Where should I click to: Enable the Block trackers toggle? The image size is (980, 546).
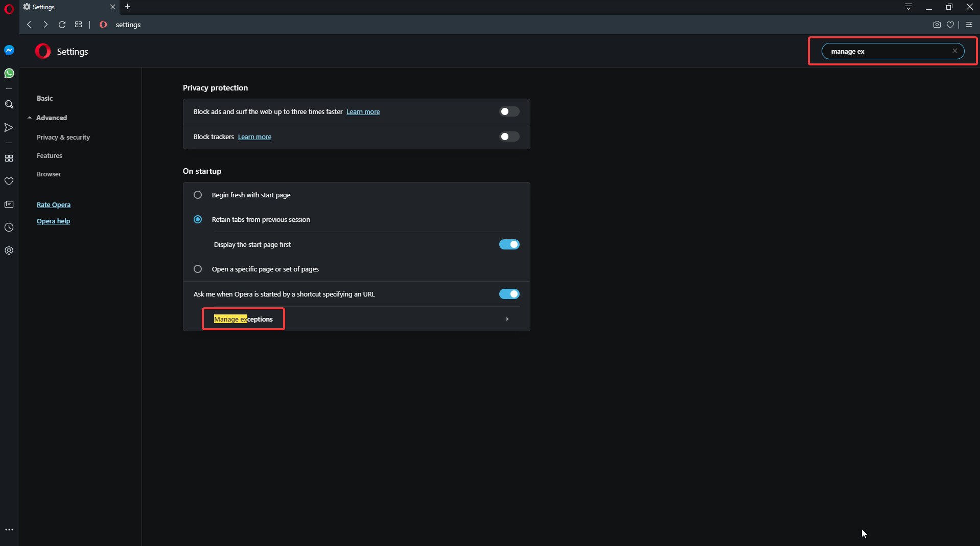tap(509, 136)
